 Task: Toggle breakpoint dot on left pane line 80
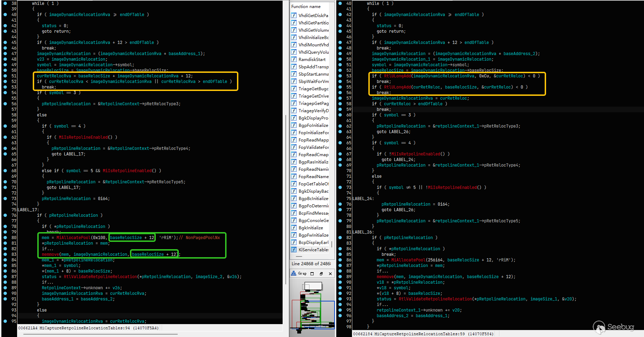(5, 238)
